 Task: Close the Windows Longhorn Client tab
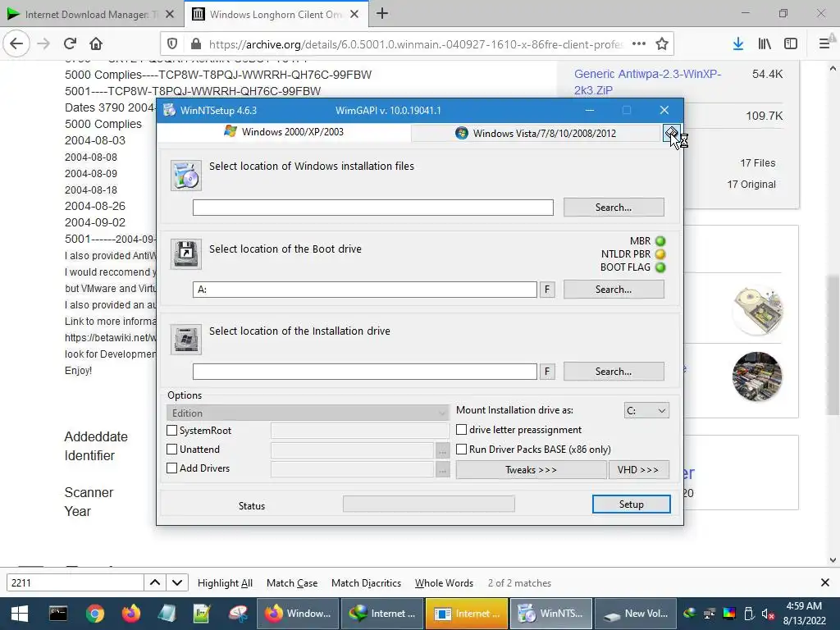pyautogui.click(x=354, y=15)
